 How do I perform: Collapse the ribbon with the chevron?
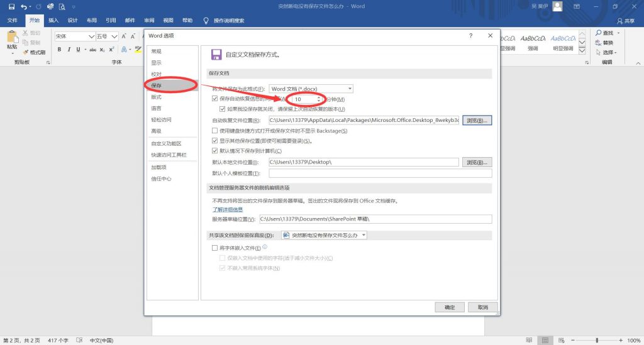pos(638,63)
